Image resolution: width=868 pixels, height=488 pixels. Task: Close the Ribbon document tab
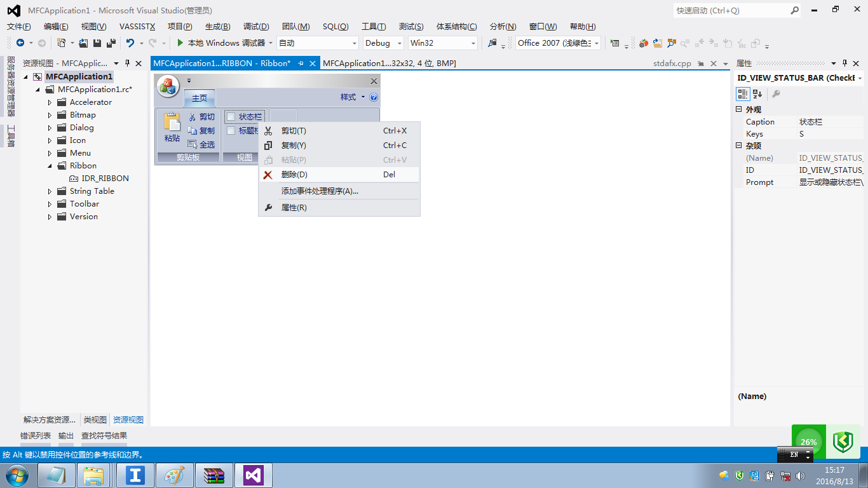pos(312,64)
